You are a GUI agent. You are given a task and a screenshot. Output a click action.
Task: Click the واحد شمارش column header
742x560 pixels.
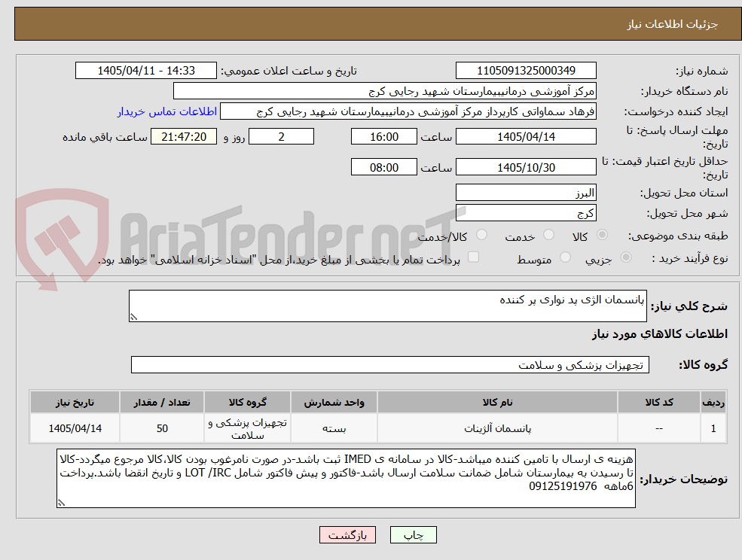pos(334,402)
